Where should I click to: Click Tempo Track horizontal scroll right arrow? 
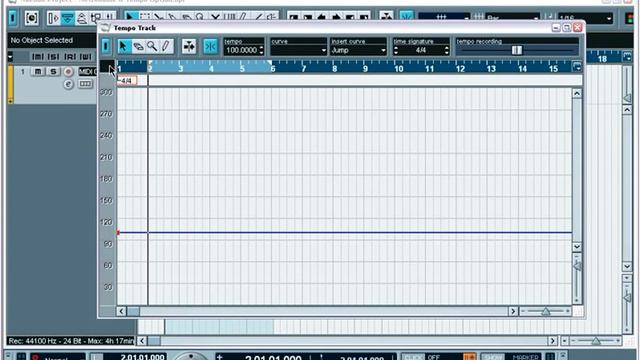coord(513,311)
